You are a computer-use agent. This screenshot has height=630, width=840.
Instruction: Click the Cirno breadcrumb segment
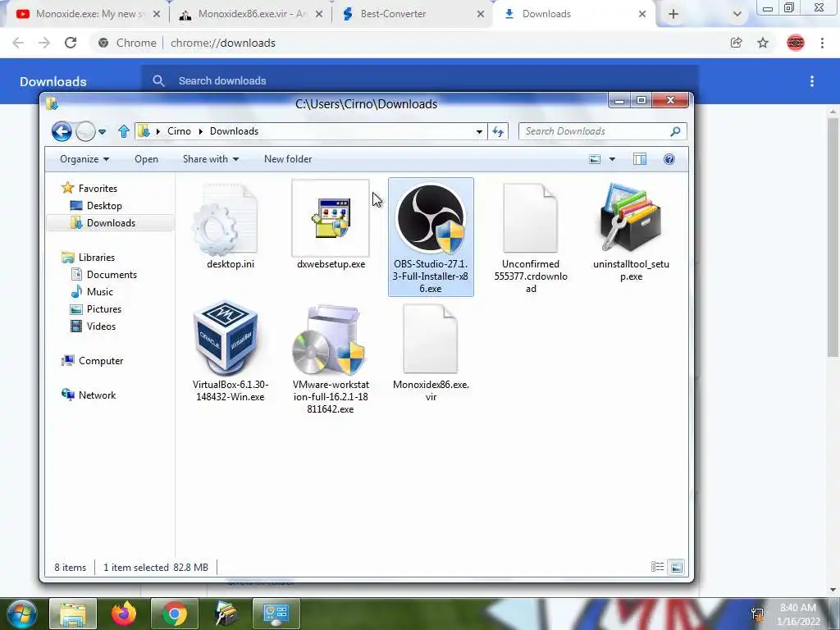(x=179, y=131)
